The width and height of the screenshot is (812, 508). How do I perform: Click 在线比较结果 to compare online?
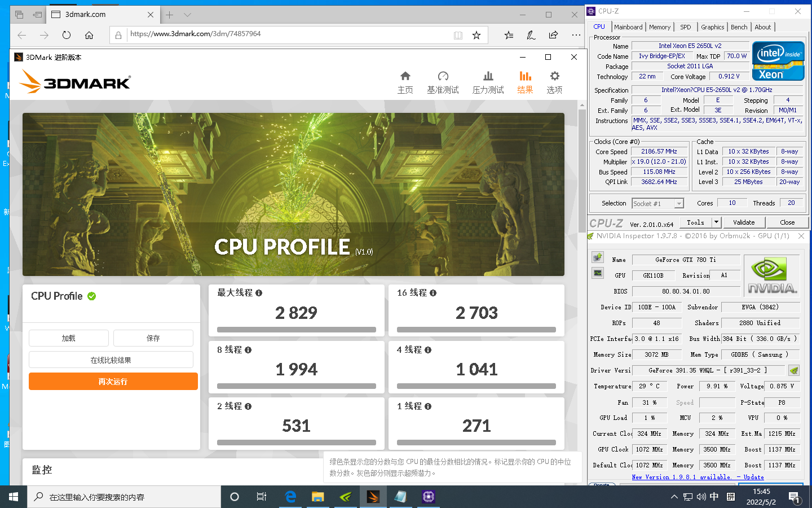pyautogui.click(x=111, y=360)
